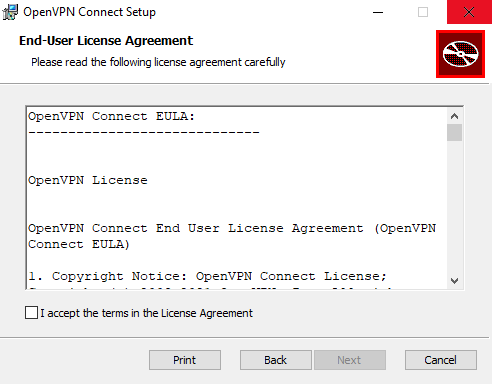Print the license agreement
This screenshot has height=384, width=492.
[185, 360]
